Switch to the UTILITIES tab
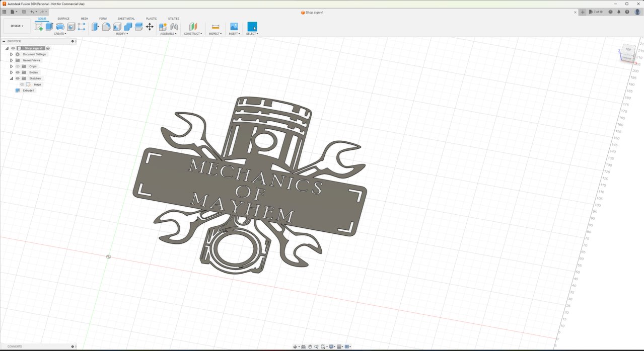This screenshot has width=644, height=351. (x=174, y=19)
